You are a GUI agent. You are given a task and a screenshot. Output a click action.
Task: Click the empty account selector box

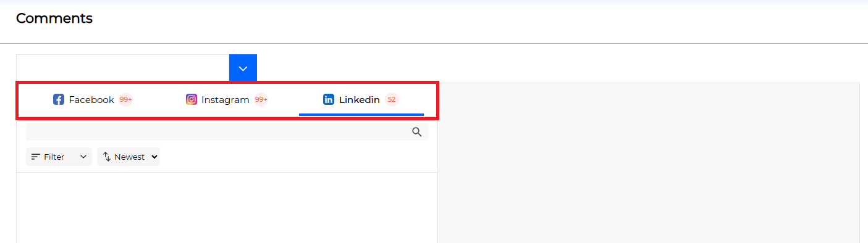pyautogui.click(x=123, y=68)
